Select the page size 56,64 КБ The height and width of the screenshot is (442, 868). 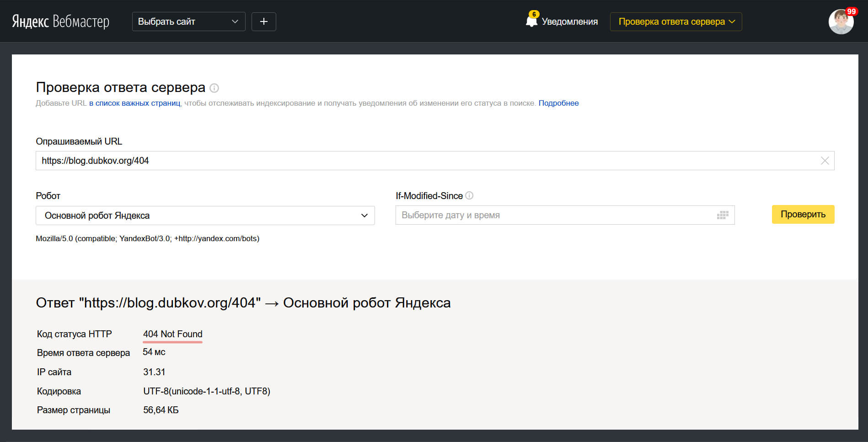point(161,410)
